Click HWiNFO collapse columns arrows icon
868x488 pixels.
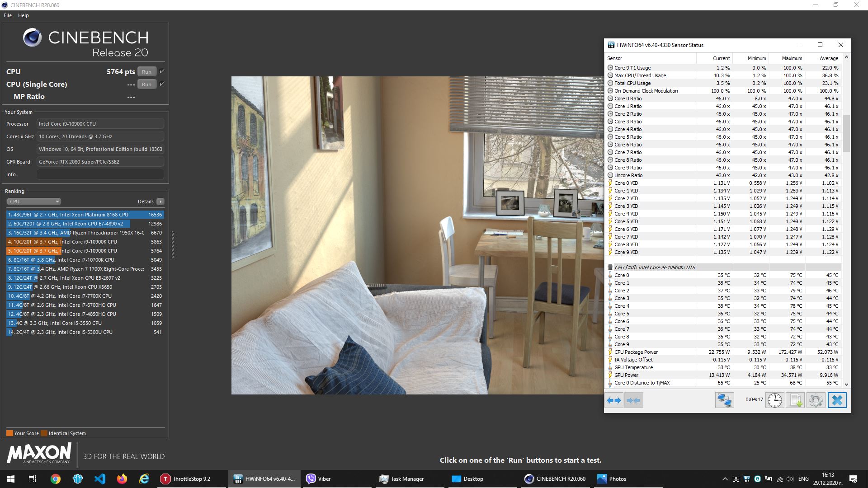(633, 400)
